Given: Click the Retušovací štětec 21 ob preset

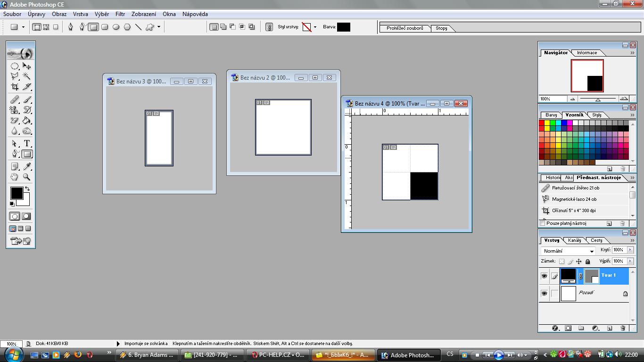Looking at the screenshot, I should 575,188.
